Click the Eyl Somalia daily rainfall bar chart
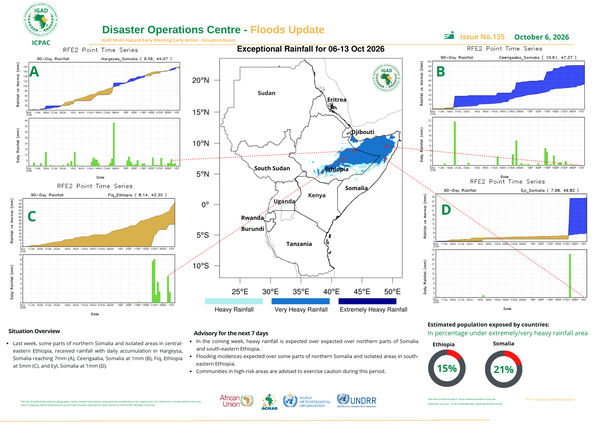This screenshot has height=424, width=600. click(x=511, y=273)
